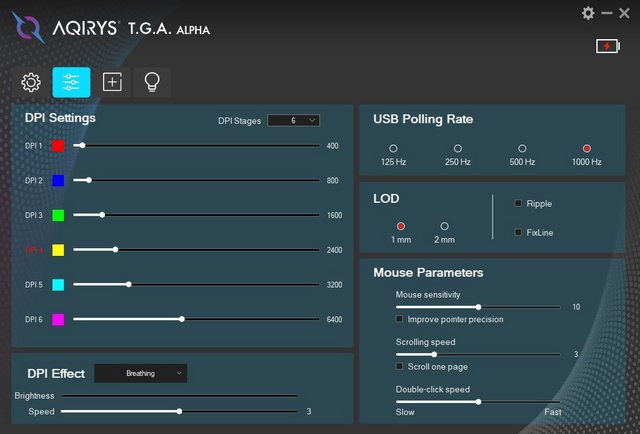
Task: Open the macro plus-box tab
Action: (x=112, y=82)
